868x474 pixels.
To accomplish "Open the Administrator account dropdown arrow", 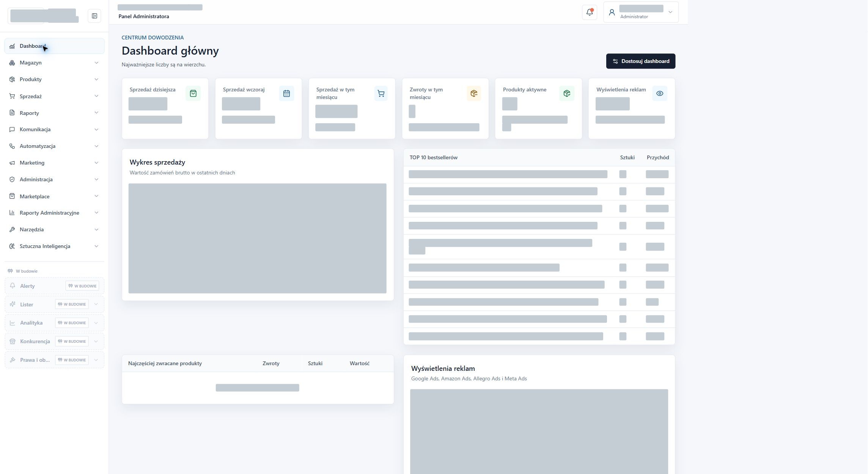I will [x=670, y=12].
